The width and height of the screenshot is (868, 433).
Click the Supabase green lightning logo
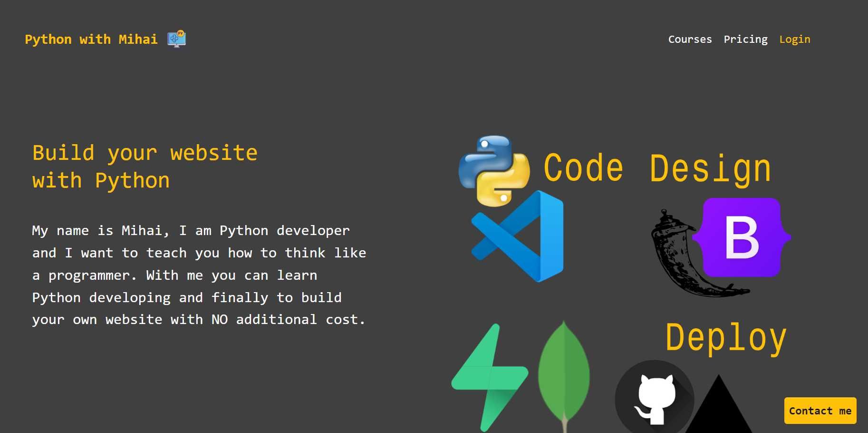[x=490, y=377]
